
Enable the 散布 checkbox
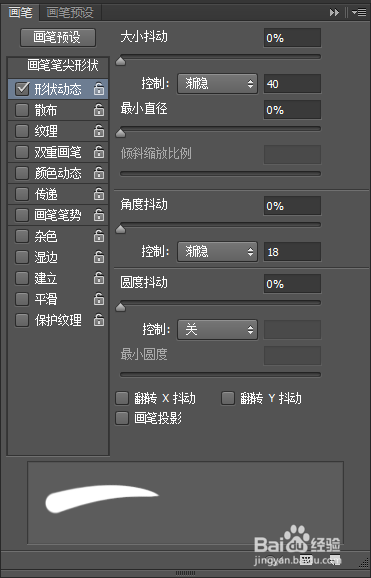click(22, 110)
